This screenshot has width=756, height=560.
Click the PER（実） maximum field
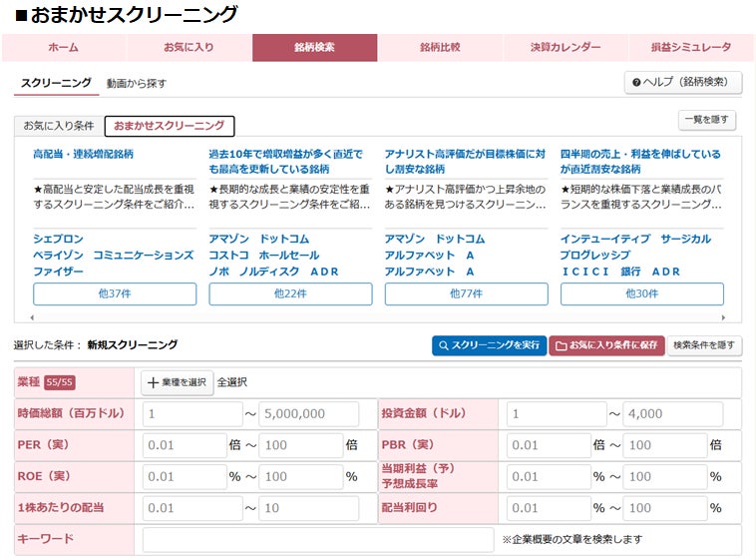point(301,445)
